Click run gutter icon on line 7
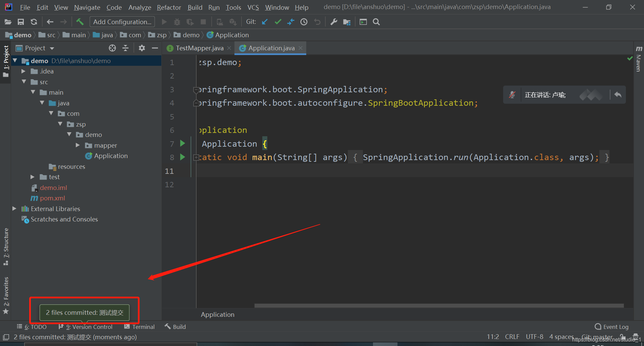The height and width of the screenshot is (346, 644). point(182,143)
